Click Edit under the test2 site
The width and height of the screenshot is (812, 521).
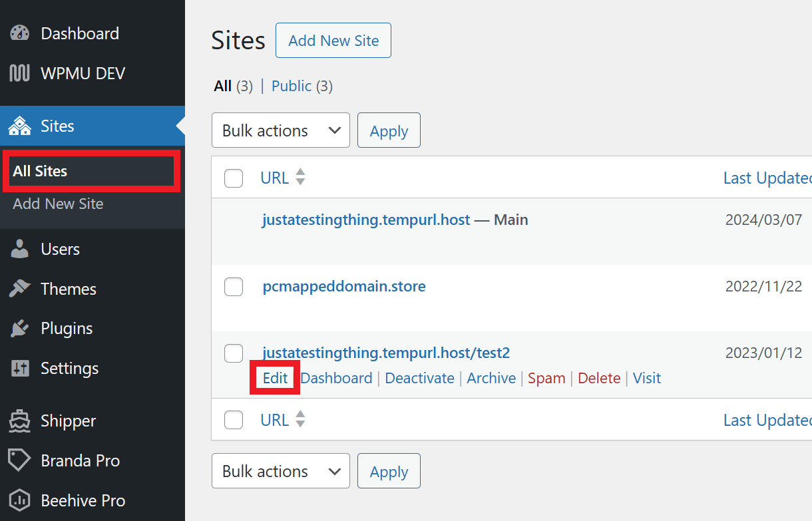coord(275,378)
